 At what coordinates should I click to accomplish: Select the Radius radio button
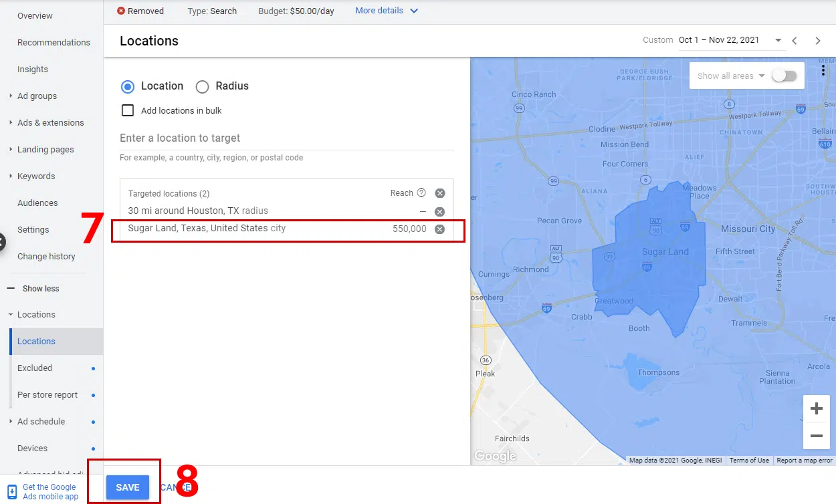click(202, 86)
